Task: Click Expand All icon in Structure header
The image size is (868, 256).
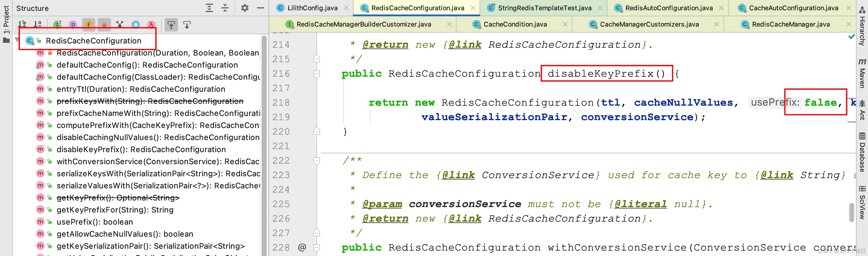Action: (x=209, y=8)
